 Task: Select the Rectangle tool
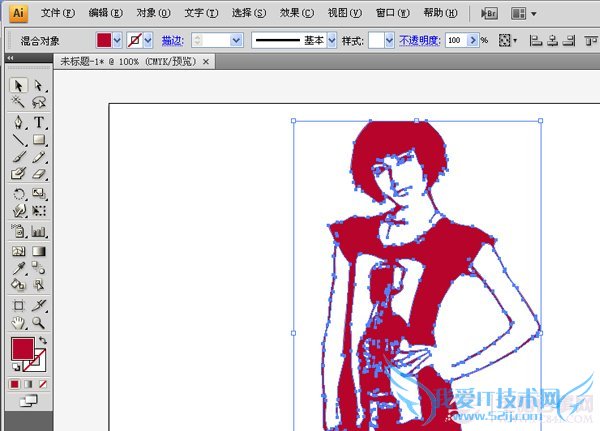[39, 140]
